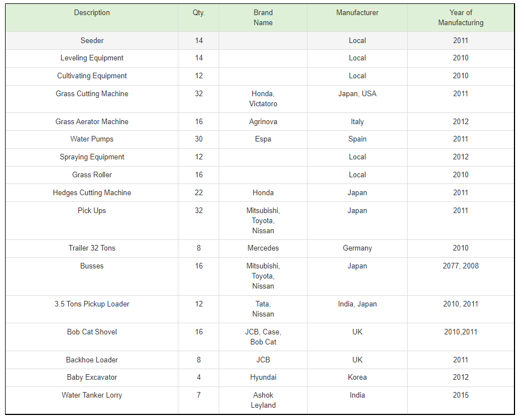Select the Hedges Cutting Machine cell
This screenshot has height=420, width=524.
(x=92, y=193)
